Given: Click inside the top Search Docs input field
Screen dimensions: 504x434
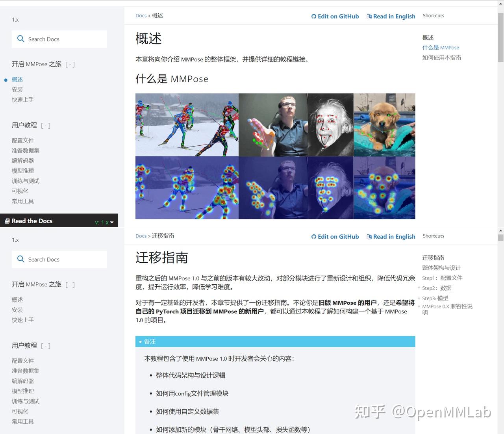Looking at the screenshot, I should [59, 39].
